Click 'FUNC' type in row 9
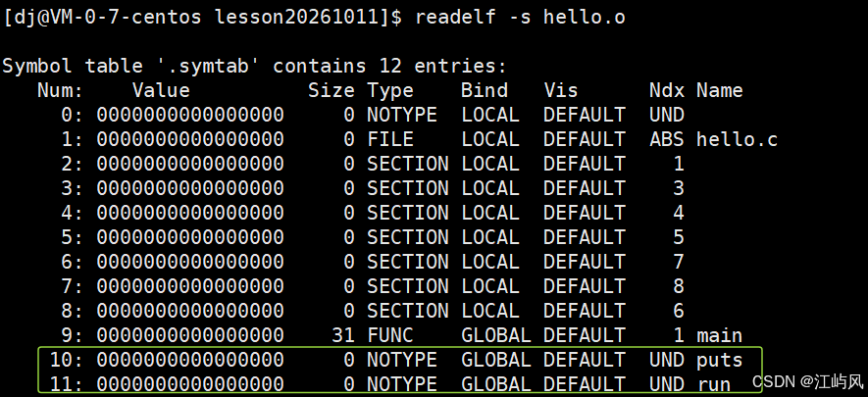 (390, 335)
